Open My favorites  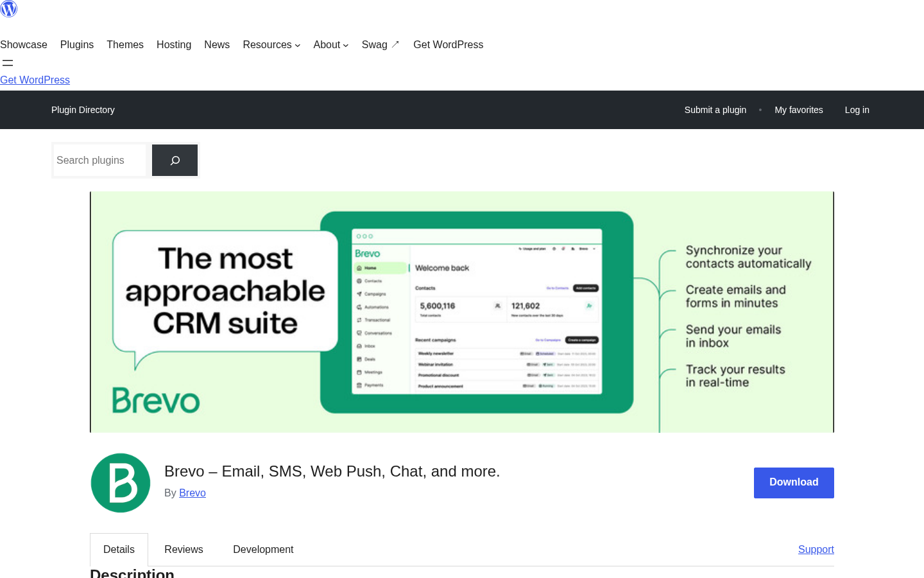[799, 110]
